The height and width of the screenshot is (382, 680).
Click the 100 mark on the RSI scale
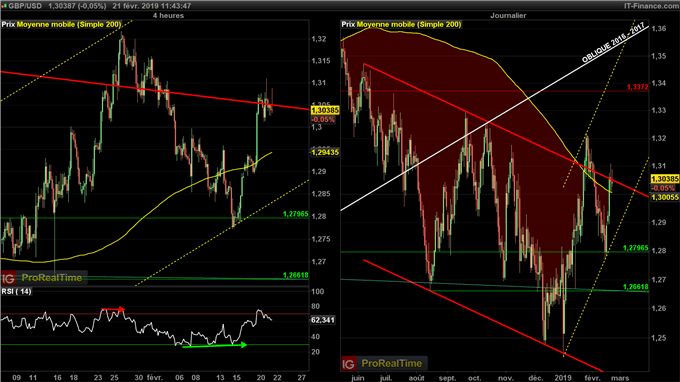[317, 291]
